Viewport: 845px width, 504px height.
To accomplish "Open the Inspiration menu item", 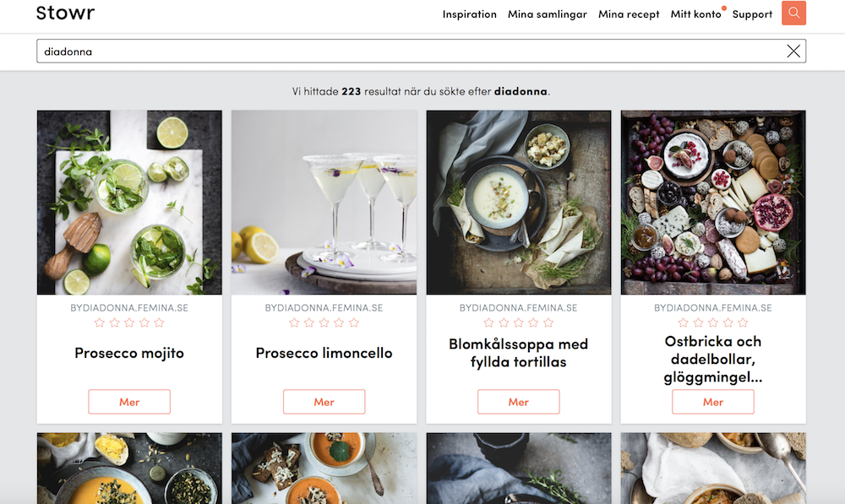I will 469,14.
